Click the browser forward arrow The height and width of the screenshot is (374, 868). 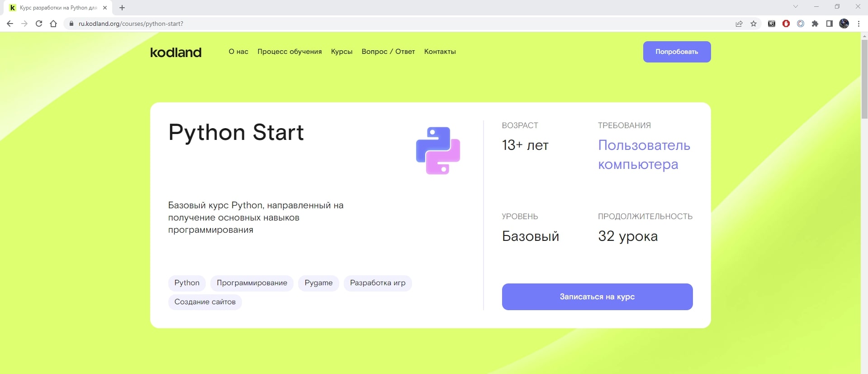24,24
